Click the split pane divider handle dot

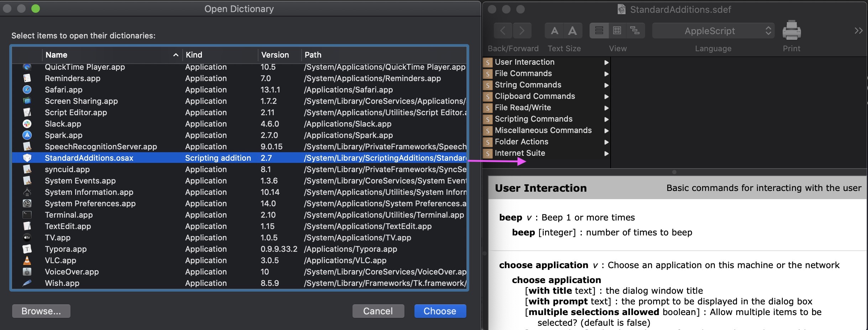click(674, 172)
